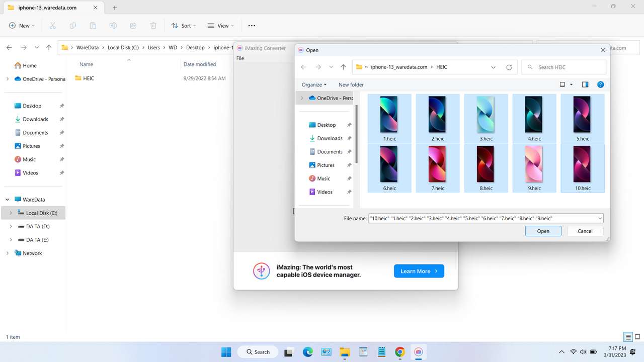Click the Copy icon in Explorer toolbar
The image size is (644, 362).
point(72,25)
